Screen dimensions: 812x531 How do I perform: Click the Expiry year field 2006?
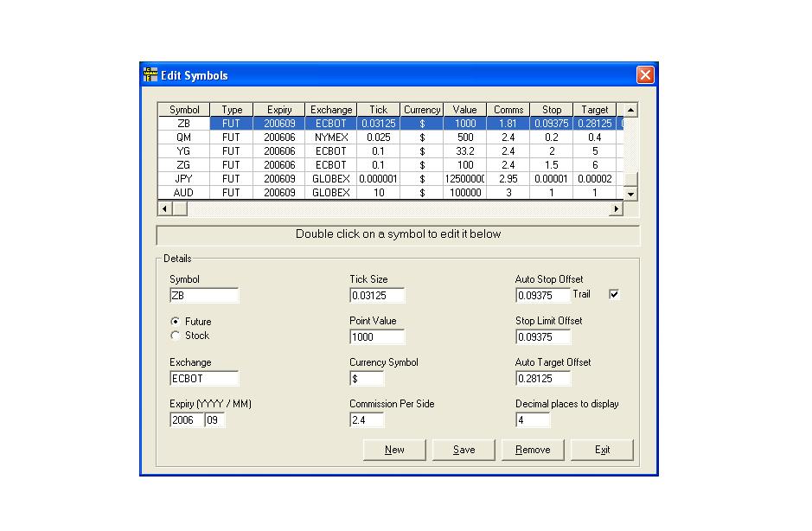coord(187,419)
